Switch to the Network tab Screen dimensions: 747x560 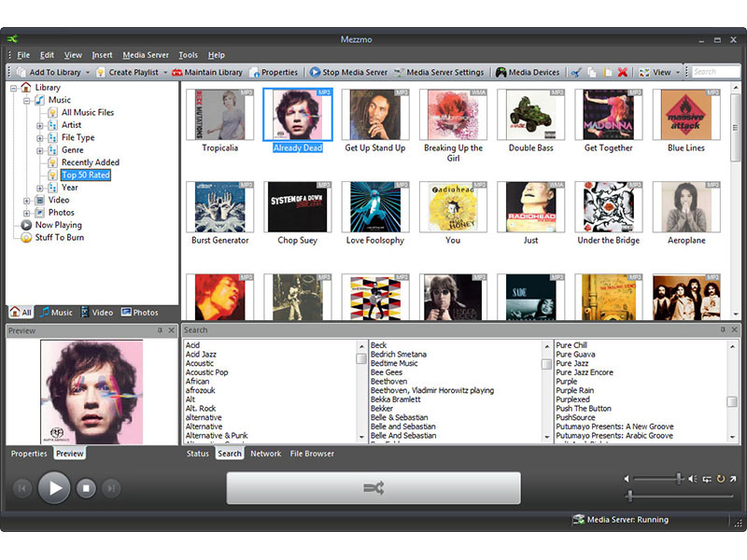click(x=266, y=454)
